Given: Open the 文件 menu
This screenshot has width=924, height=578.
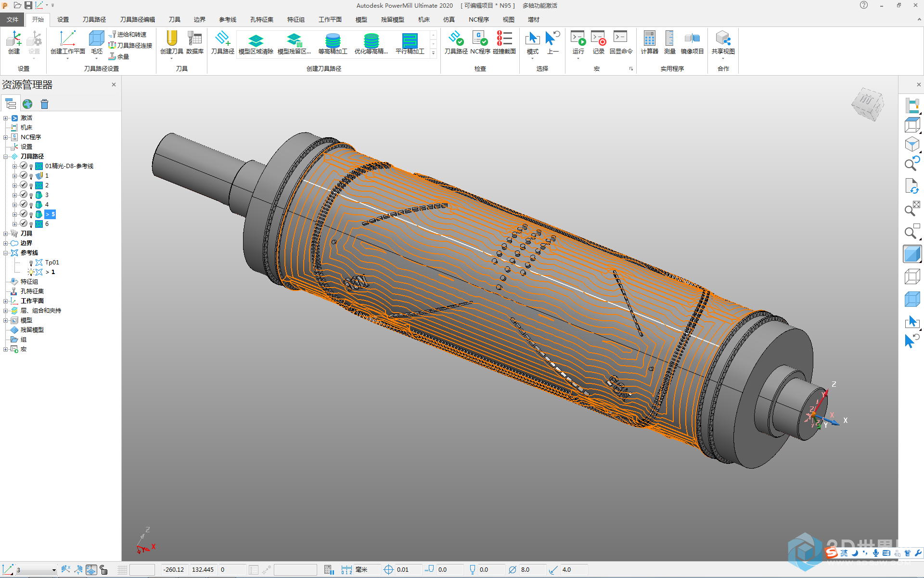Looking at the screenshot, I should point(13,20).
